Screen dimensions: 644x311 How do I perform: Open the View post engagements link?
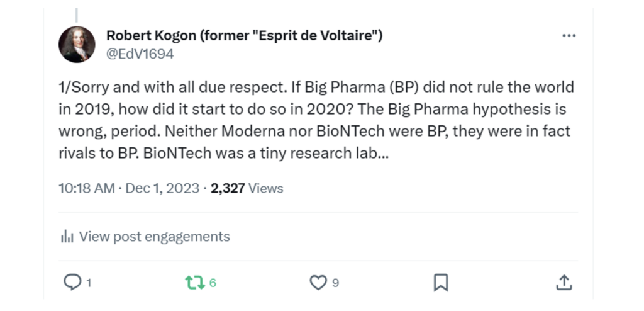pos(155,237)
